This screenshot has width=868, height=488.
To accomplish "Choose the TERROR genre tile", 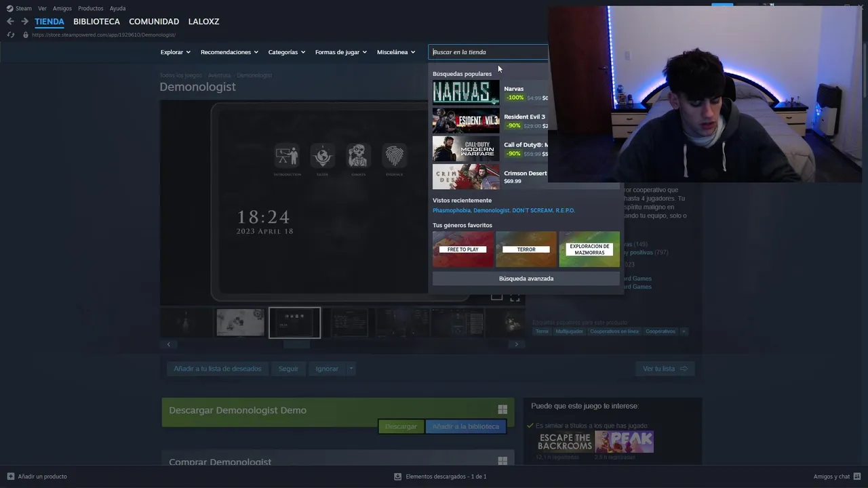I will (x=526, y=249).
